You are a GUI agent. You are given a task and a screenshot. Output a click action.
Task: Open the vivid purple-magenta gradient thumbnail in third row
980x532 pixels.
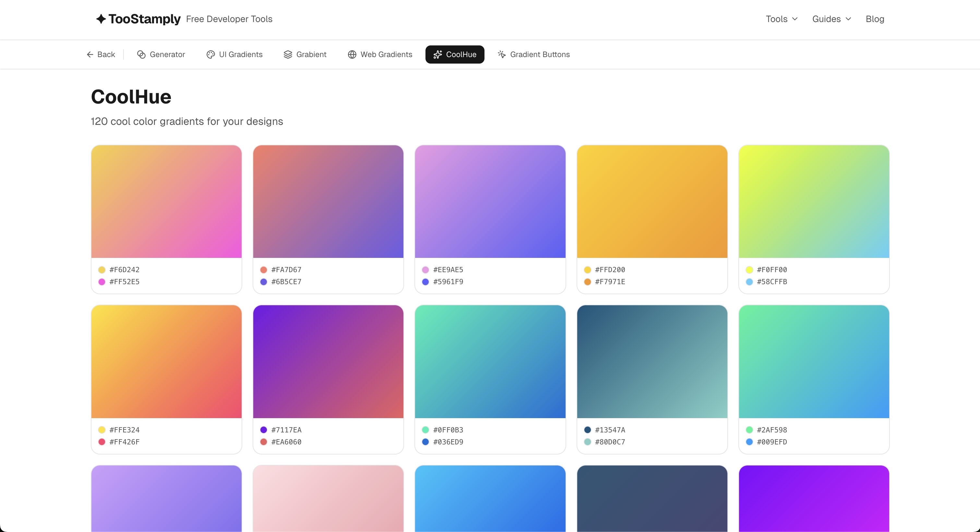coord(814,499)
